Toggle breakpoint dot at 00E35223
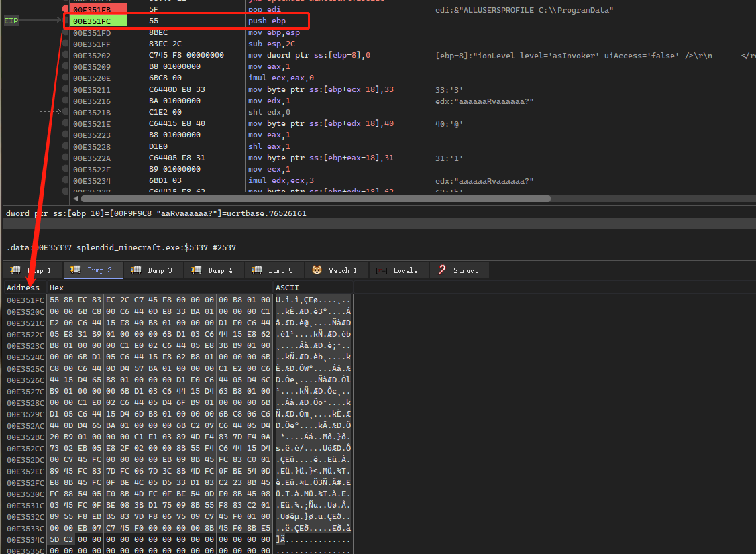The height and width of the screenshot is (554, 756). [x=66, y=135]
